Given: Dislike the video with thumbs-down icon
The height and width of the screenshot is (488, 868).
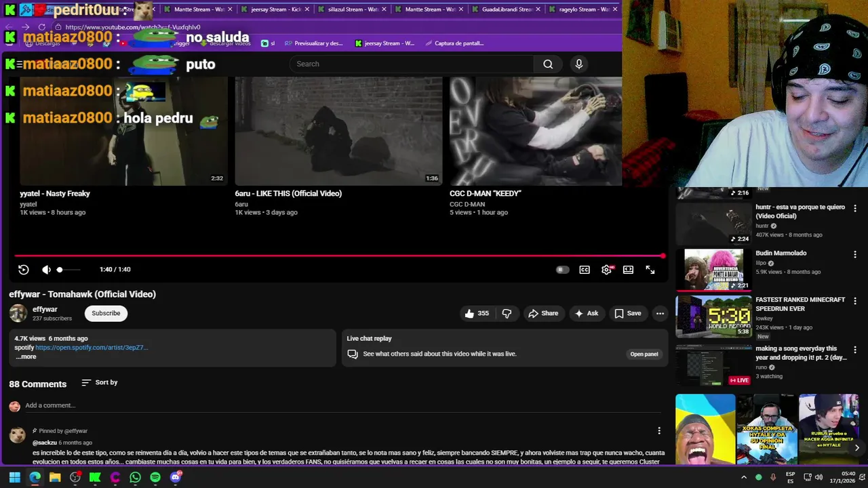Looking at the screenshot, I should 507,313.
